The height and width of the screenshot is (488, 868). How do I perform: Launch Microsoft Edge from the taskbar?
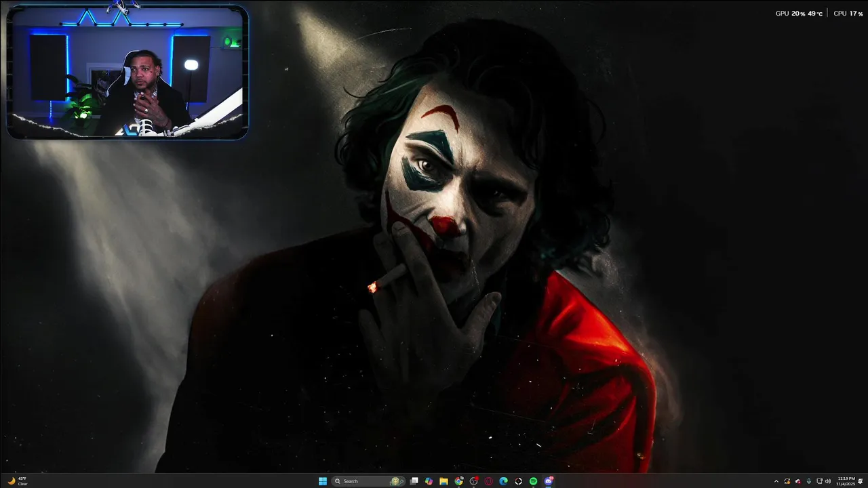click(503, 481)
